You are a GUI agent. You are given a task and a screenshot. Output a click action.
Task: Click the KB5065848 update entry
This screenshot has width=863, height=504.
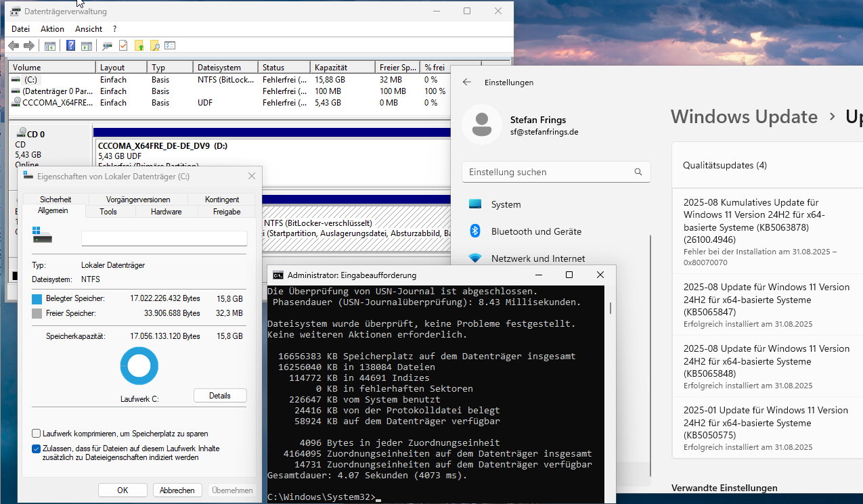[x=768, y=367]
